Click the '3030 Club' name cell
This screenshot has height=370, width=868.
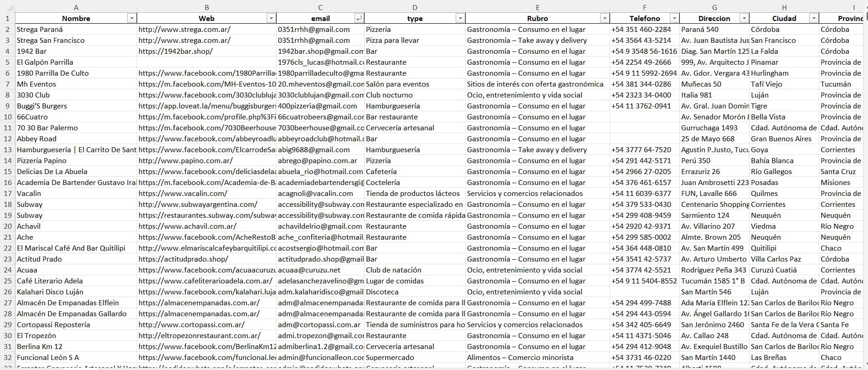click(76, 95)
